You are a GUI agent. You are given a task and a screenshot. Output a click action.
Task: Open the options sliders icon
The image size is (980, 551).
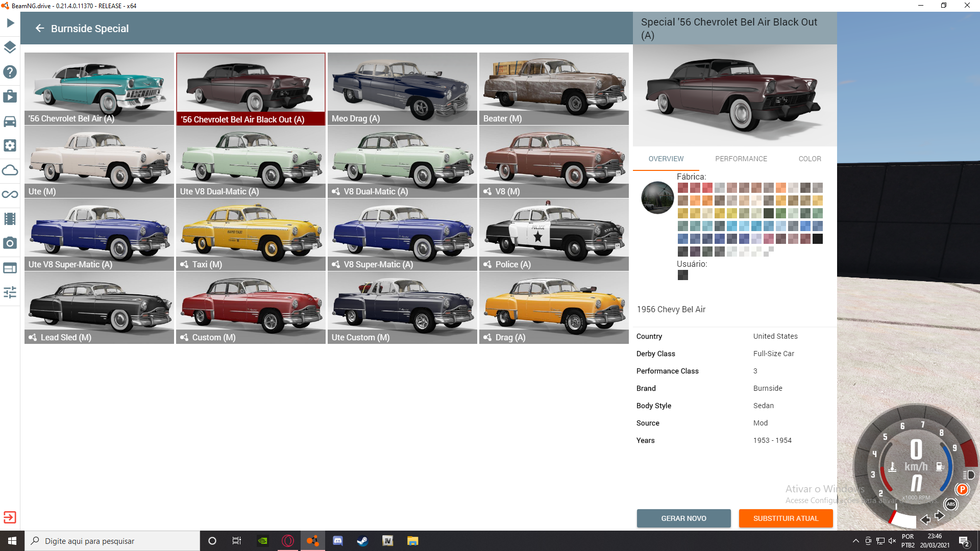click(x=10, y=292)
